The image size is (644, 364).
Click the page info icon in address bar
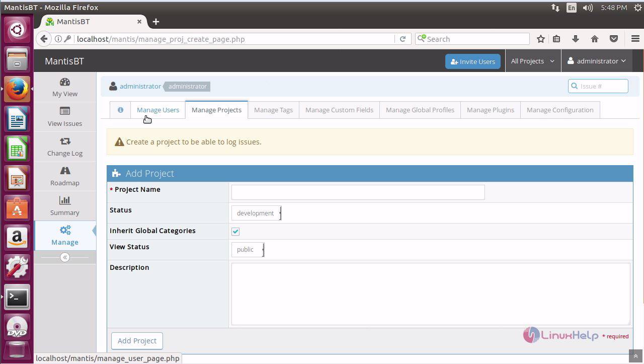click(58, 39)
